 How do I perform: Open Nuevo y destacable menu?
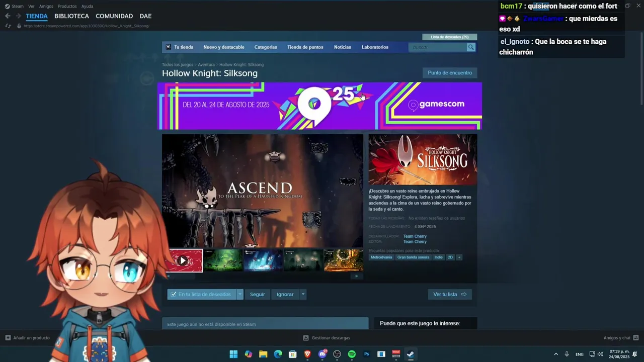[x=224, y=47]
